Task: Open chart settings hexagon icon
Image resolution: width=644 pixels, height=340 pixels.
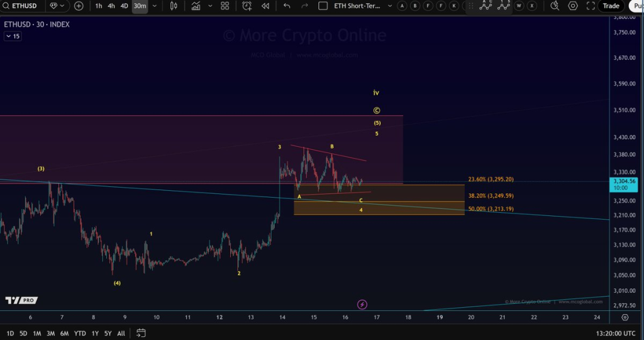Action: pyautogui.click(x=572, y=6)
